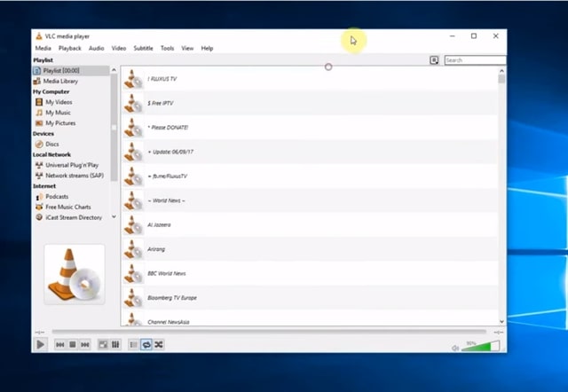The image size is (568, 392).
Task: Click the playlist view mode icon
Action: click(434, 60)
